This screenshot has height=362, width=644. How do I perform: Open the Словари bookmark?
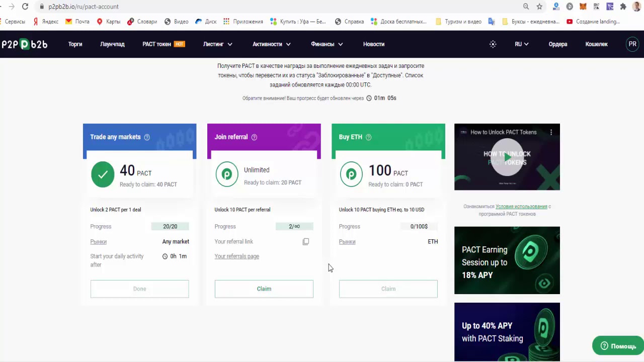(142, 22)
